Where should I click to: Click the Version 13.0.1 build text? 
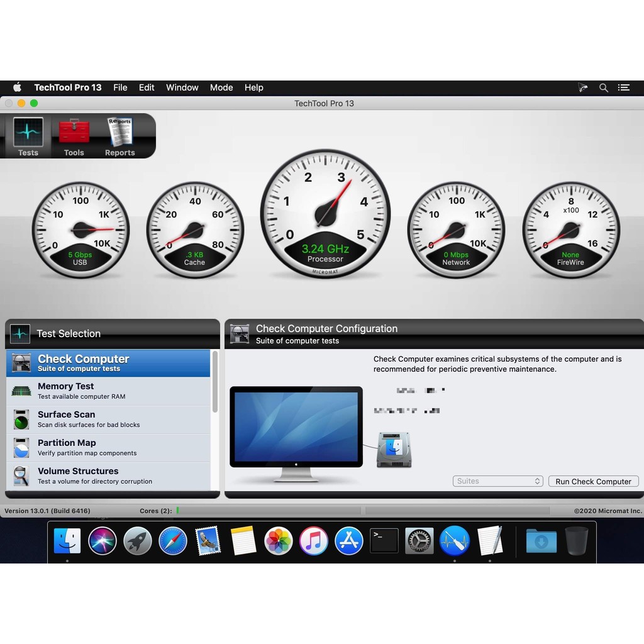(47, 511)
